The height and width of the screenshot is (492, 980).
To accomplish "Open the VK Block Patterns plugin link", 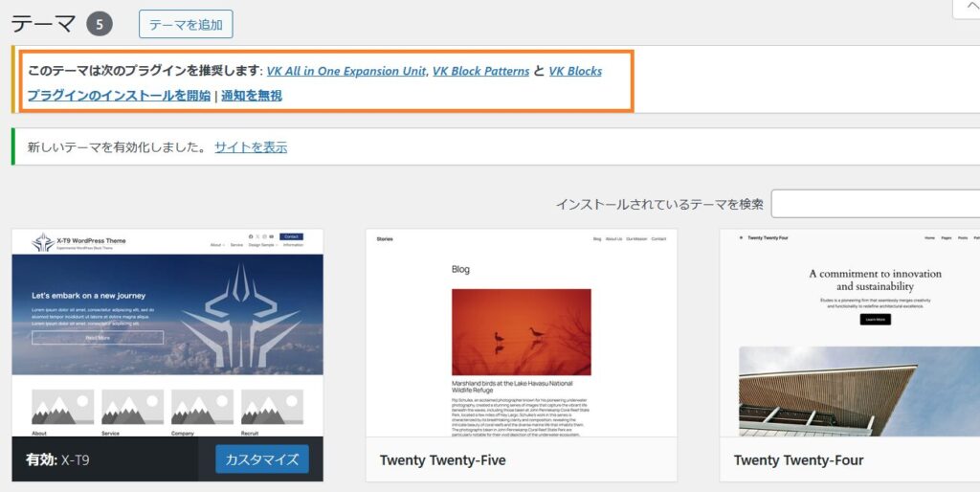I will click(480, 71).
